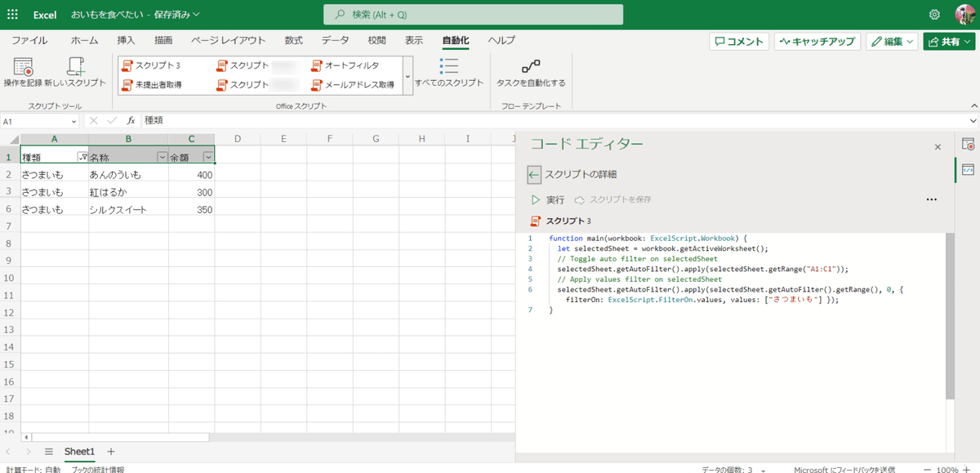
Task: Open the code editor icon in right sidebar
Action: coord(968,169)
